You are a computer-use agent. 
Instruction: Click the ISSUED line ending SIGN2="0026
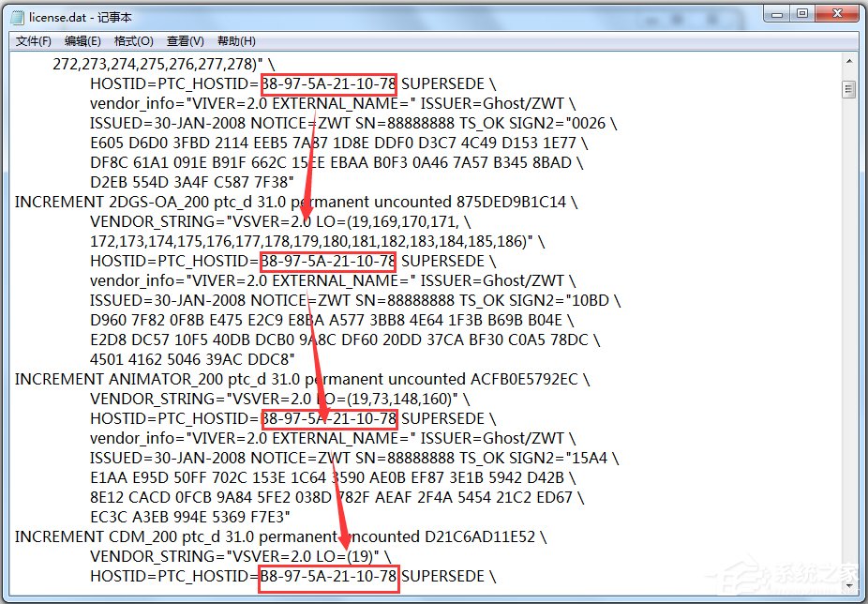point(353,123)
